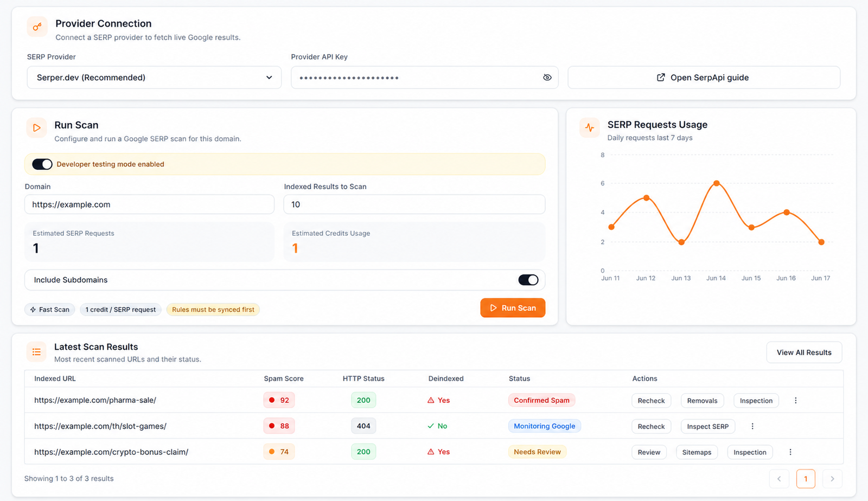Go to next results page arrow

coord(832,479)
